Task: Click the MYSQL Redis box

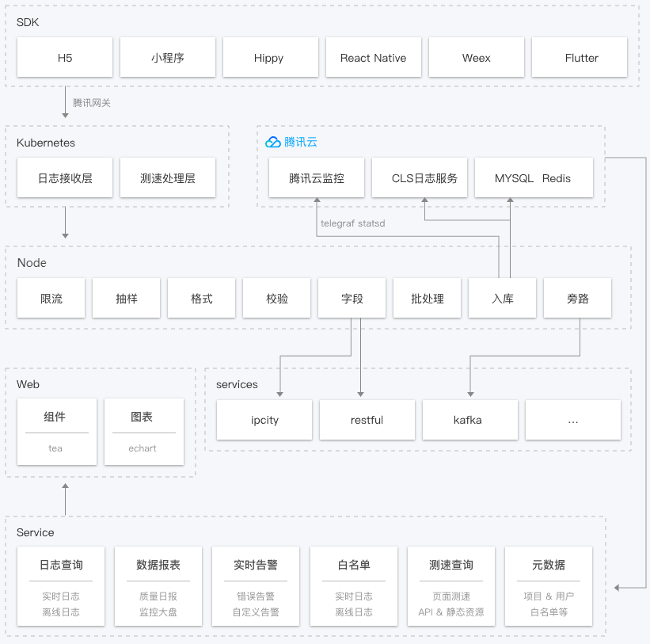Action: (534, 177)
